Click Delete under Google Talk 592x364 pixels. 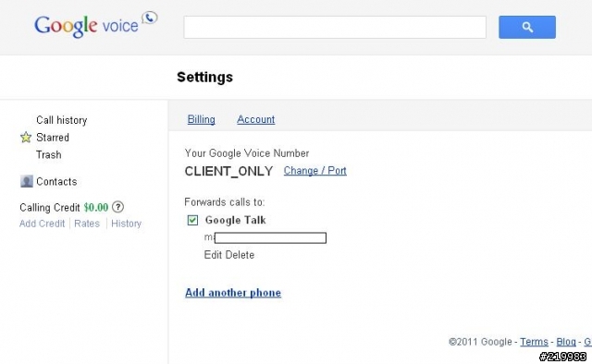[240, 255]
